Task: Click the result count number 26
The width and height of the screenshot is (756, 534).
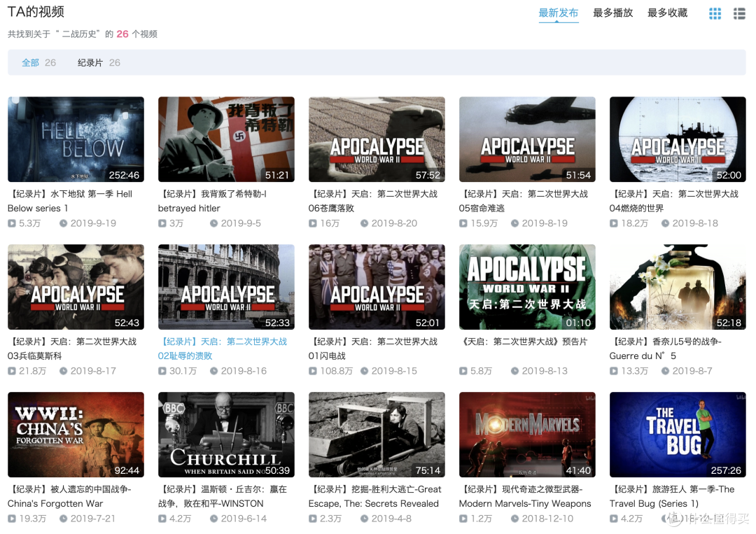Action: point(122,34)
